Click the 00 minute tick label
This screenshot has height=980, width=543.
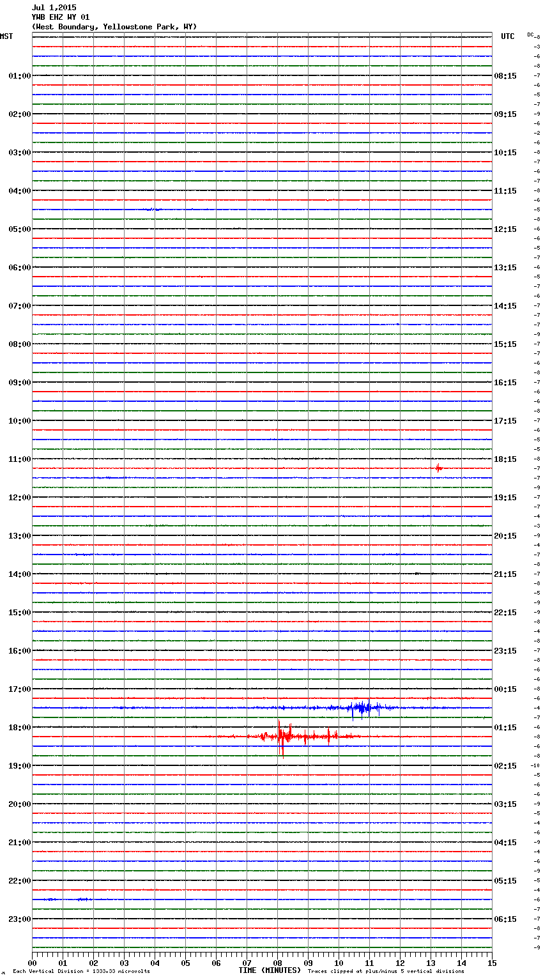click(x=32, y=963)
